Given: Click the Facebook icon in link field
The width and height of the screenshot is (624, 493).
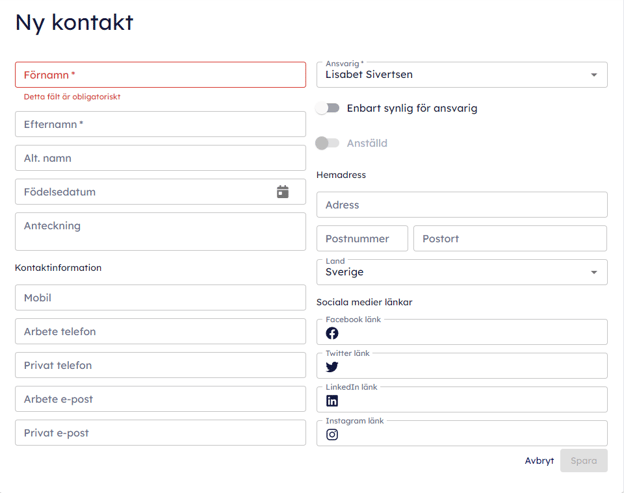Looking at the screenshot, I should (x=332, y=333).
